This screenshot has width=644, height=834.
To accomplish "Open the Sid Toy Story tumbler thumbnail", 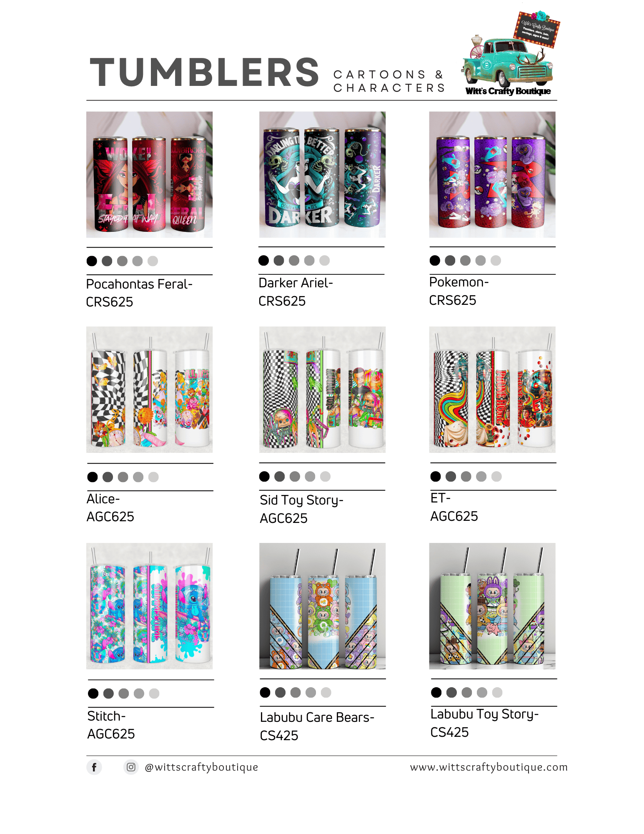I will click(322, 389).
